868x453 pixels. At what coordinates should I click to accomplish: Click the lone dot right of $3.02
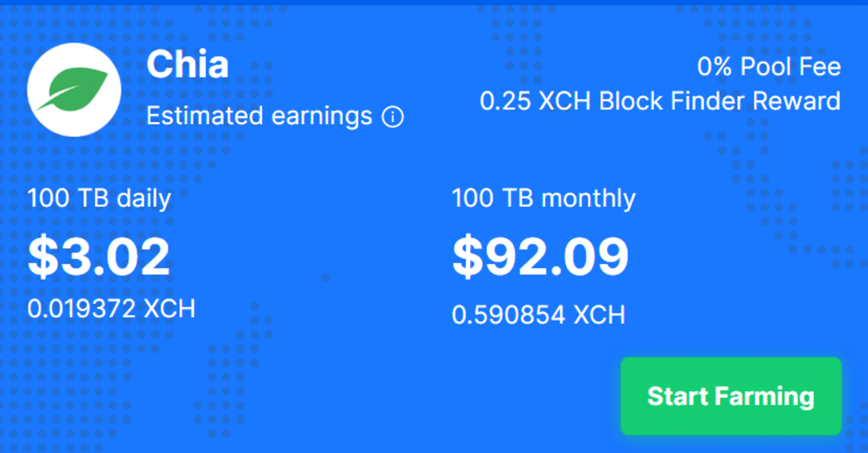click(325, 277)
